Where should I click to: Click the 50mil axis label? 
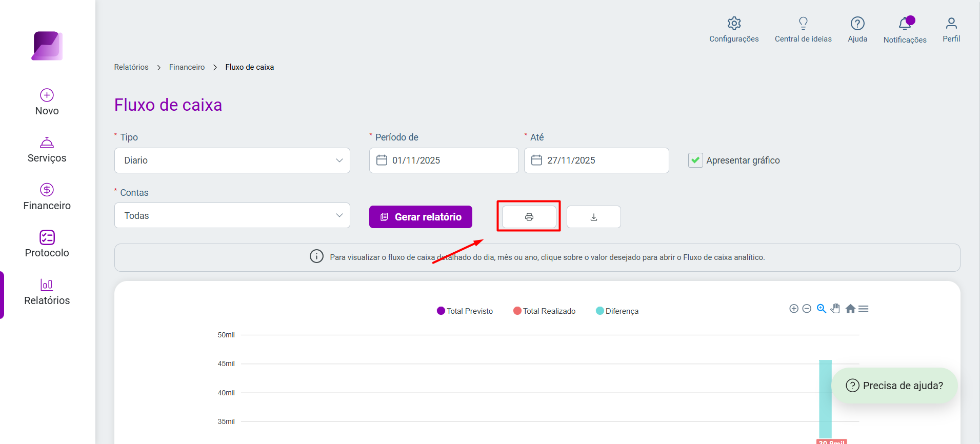226,335
